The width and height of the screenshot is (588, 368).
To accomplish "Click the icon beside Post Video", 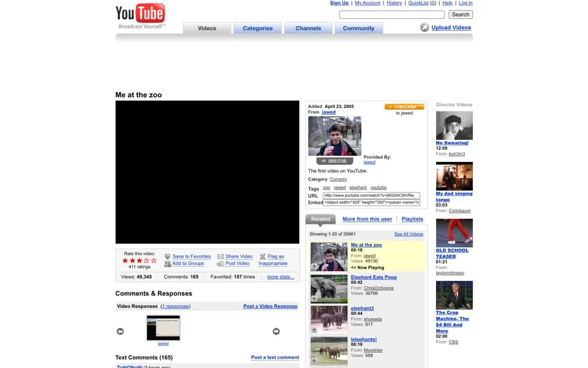I will pyautogui.click(x=221, y=264).
